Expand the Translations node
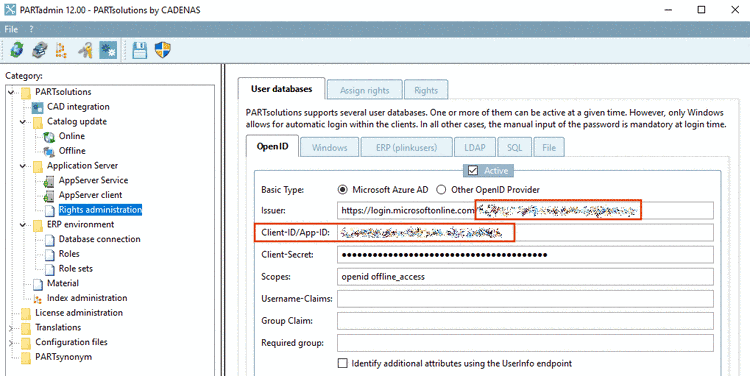This screenshot has width=750, height=376. coord(11,328)
